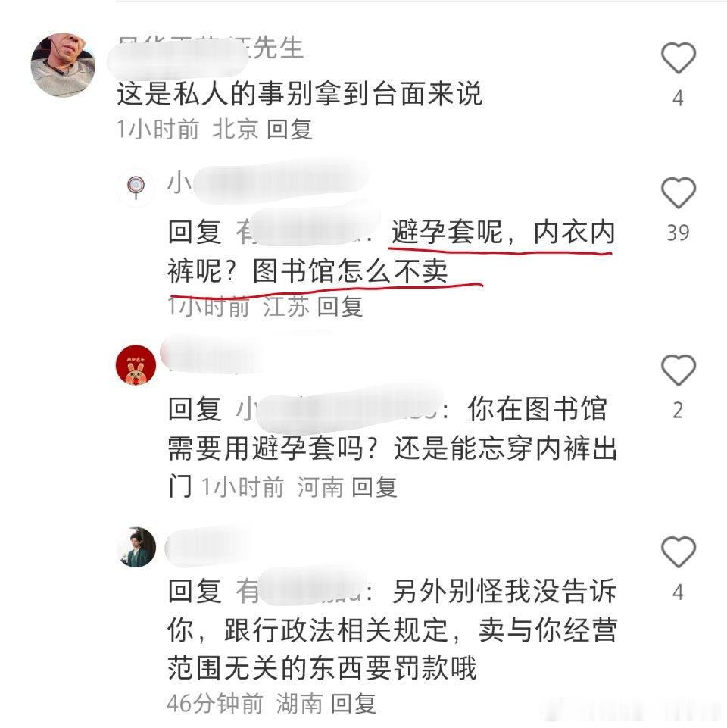Like the reply with 39 likes

point(679,192)
